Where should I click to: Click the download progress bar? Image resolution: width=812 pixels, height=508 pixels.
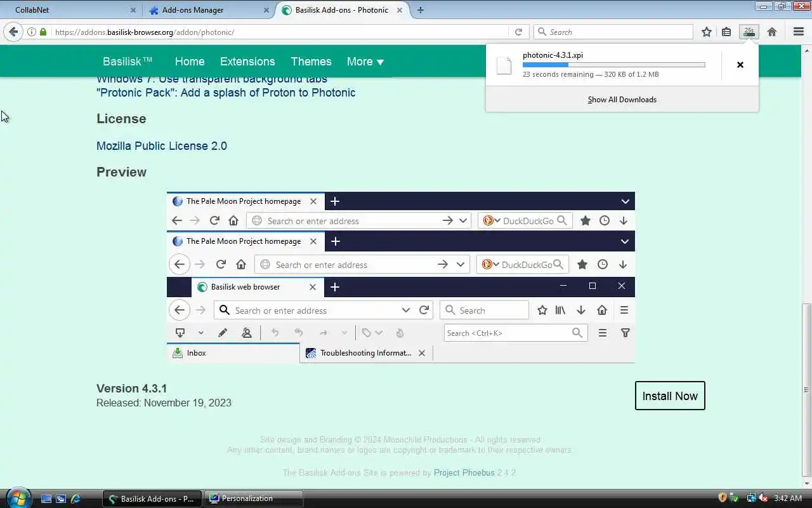pyautogui.click(x=613, y=65)
